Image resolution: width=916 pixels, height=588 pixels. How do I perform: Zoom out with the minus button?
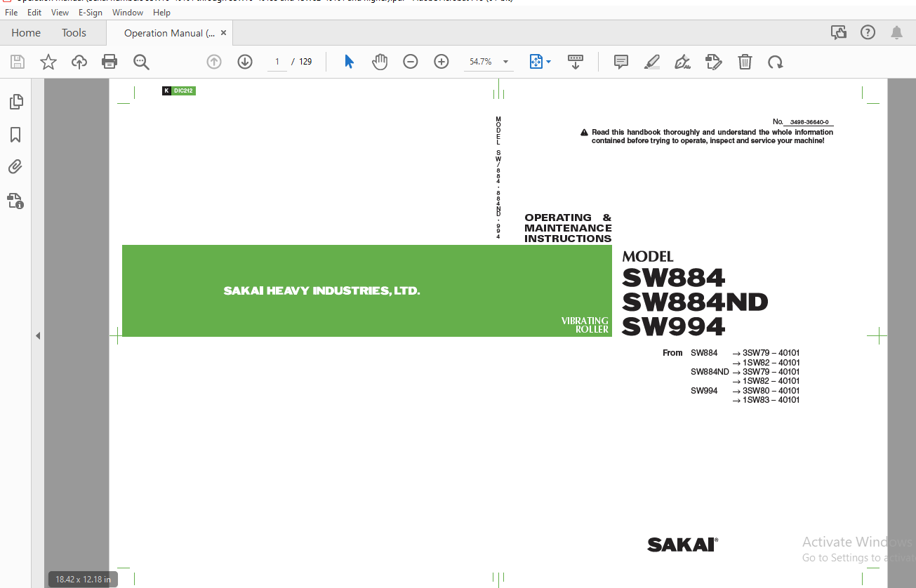[x=411, y=62]
